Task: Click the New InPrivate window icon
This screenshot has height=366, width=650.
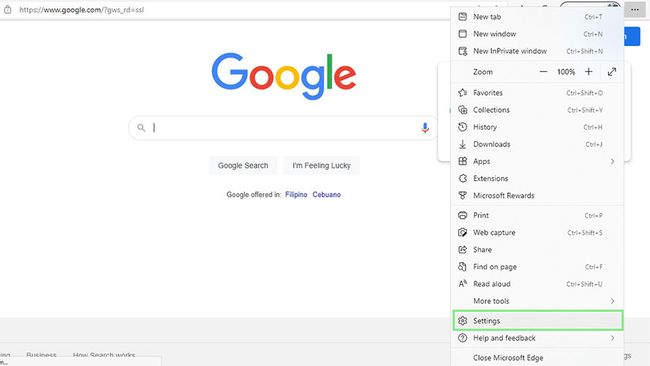Action: (x=463, y=51)
